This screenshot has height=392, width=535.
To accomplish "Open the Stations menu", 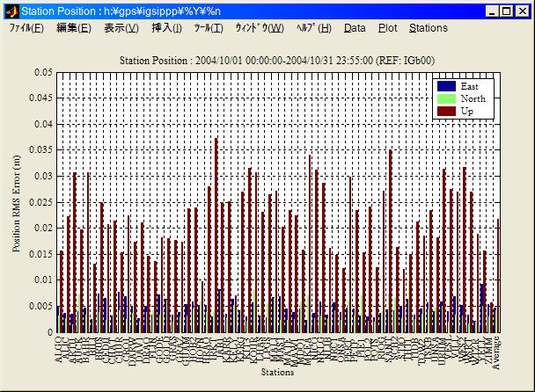I will (x=429, y=28).
